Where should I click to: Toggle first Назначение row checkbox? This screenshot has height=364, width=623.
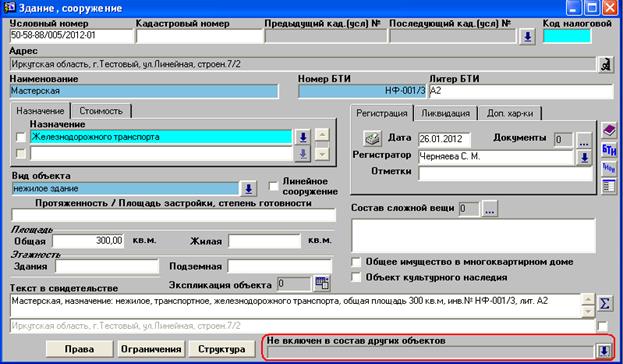[21, 137]
